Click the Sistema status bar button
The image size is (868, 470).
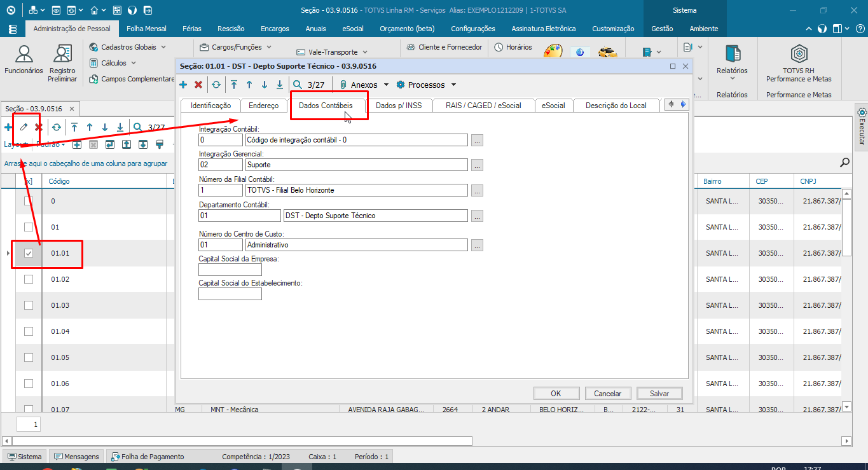click(x=25, y=457)
